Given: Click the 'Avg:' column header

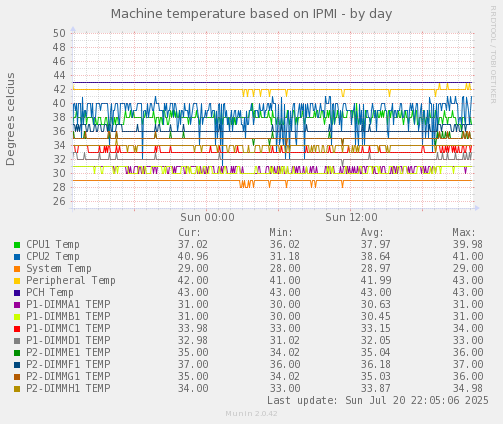Looking at the screenshot, I should pyautogui.click(x=372, y=232).
